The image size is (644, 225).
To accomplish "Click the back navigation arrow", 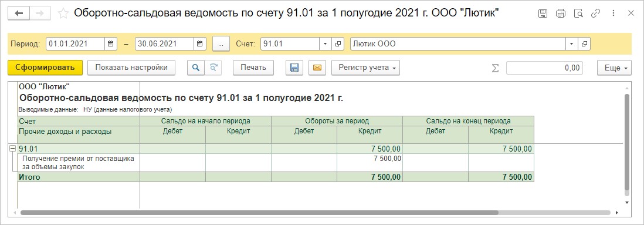I will click(x=19, y=13).
